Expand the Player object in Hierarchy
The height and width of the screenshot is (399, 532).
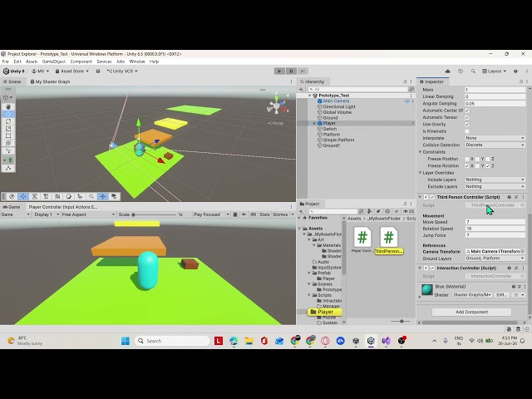pos(314,124)
